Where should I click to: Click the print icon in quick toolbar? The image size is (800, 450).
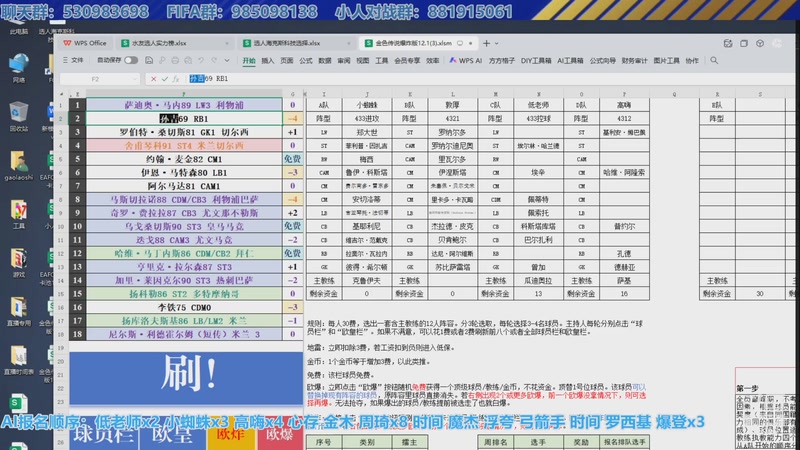click(x=174, y=60)
